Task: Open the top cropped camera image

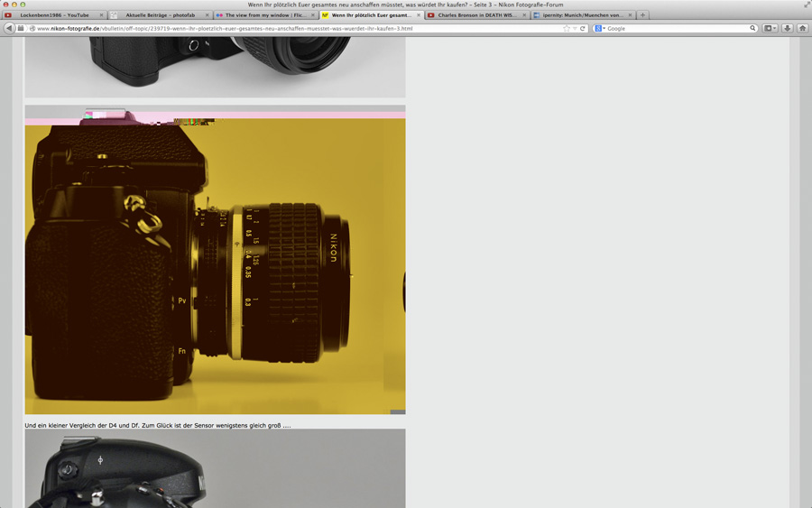Action: (x=215, y=67)
